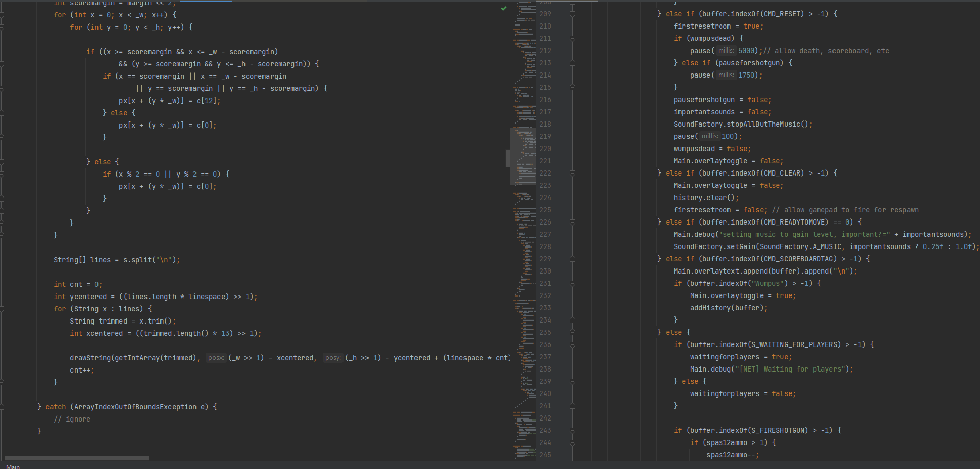Collapse the Wumpus if-block at line 231
The width and height of the screenshot is (980, 469).
(x=572, y=284)
